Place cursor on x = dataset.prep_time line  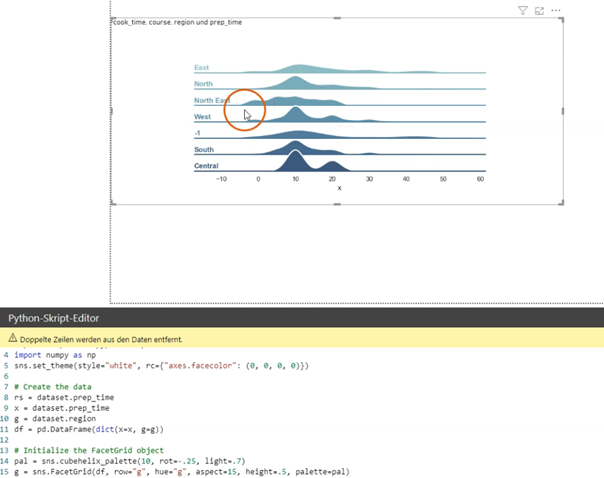62,408
